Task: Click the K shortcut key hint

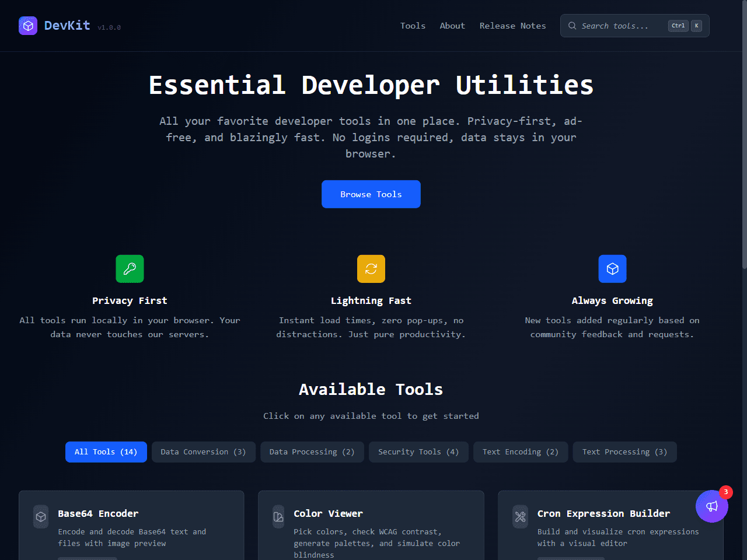Action: pos(697,26)
